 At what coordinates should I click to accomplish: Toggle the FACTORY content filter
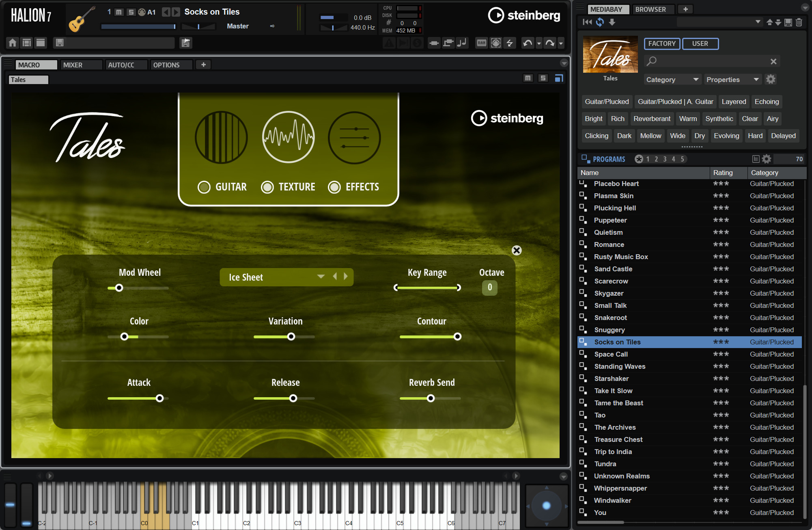click(662, 44)
